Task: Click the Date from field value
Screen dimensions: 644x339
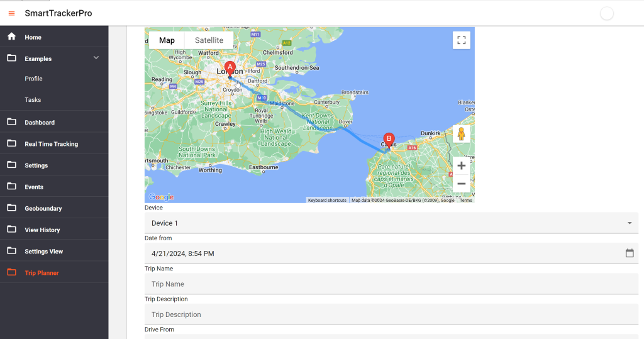Action: tap(183, 253)
